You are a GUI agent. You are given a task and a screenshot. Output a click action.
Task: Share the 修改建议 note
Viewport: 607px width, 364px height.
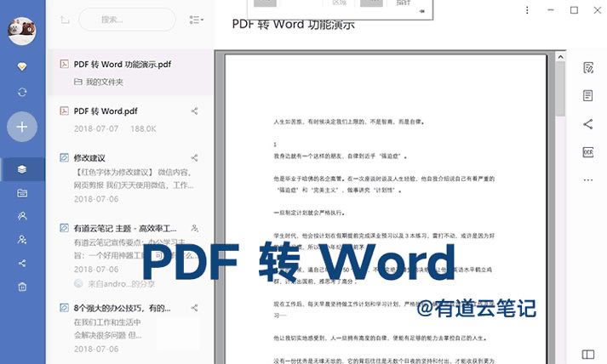[194, 158]
